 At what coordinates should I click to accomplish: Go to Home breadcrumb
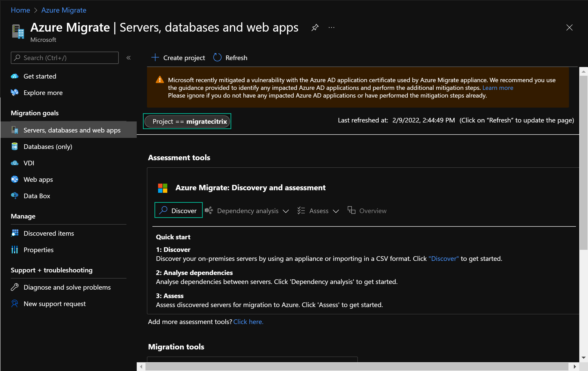(x=20, y=10)
